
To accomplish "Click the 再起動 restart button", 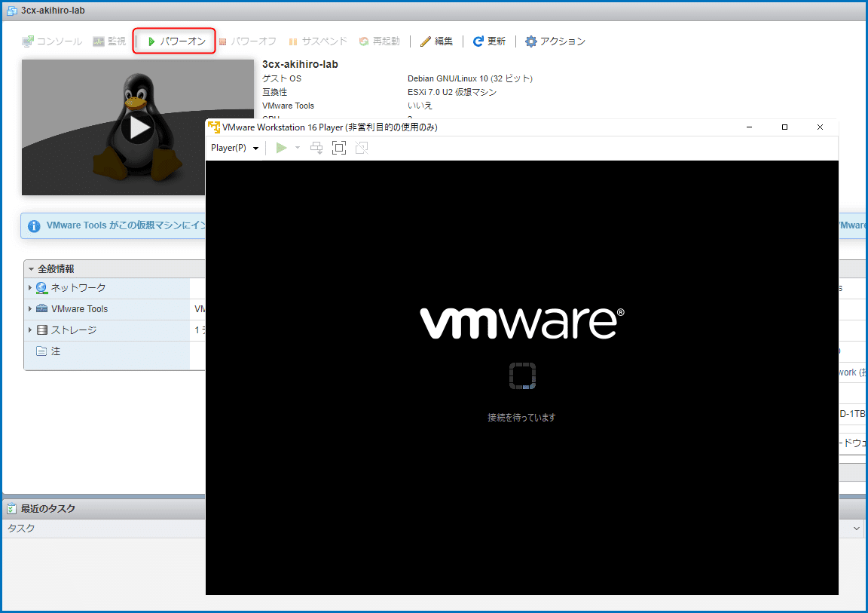I will pos(379,41).
